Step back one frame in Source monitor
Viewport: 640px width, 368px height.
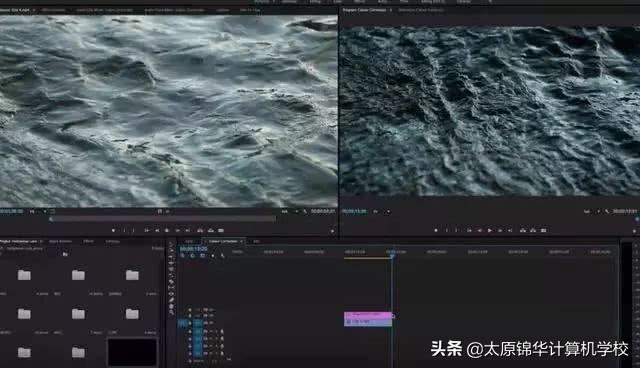pos(157,231)
